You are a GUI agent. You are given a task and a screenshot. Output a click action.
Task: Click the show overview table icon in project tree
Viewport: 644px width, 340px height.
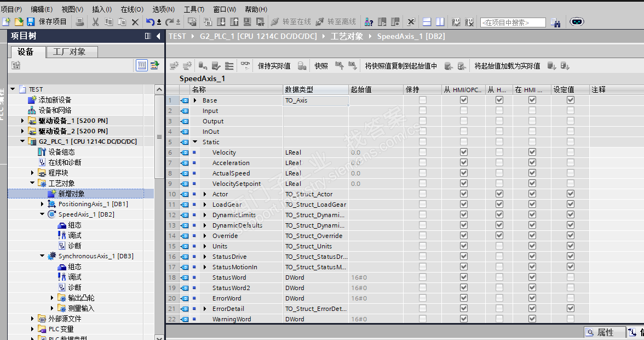(x=142, y=65)
